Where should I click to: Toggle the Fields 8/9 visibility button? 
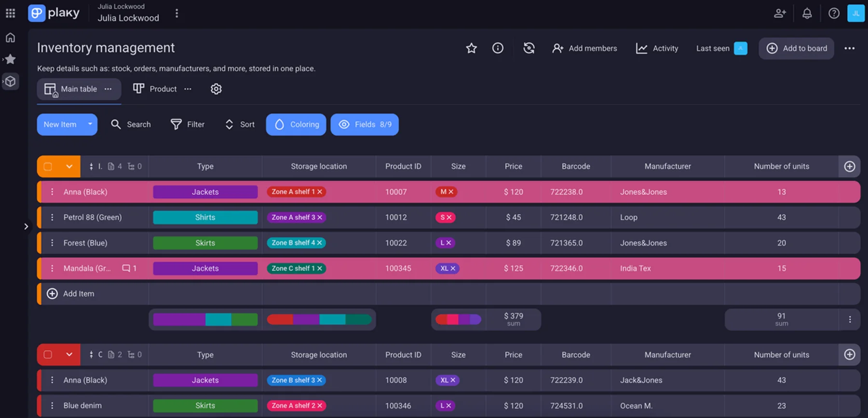coord(365,124)
